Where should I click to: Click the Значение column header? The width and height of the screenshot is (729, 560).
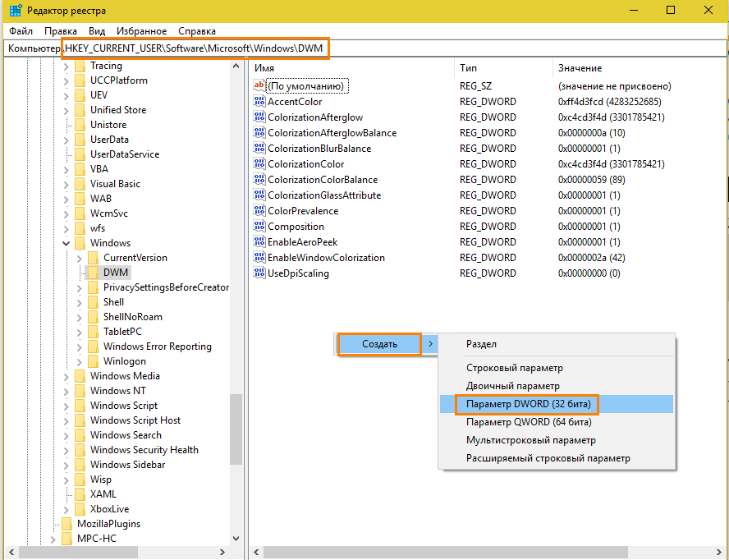click(x=580, y=68)
